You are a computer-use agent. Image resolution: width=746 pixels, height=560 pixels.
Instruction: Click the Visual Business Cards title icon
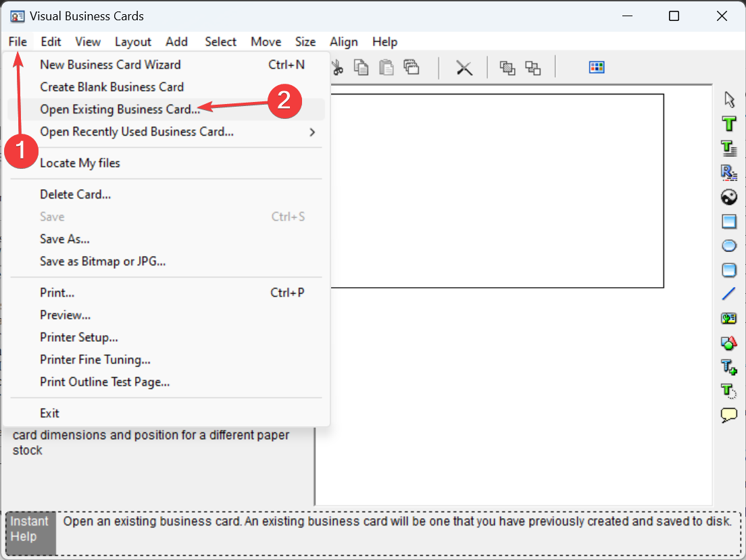(17, 17)
